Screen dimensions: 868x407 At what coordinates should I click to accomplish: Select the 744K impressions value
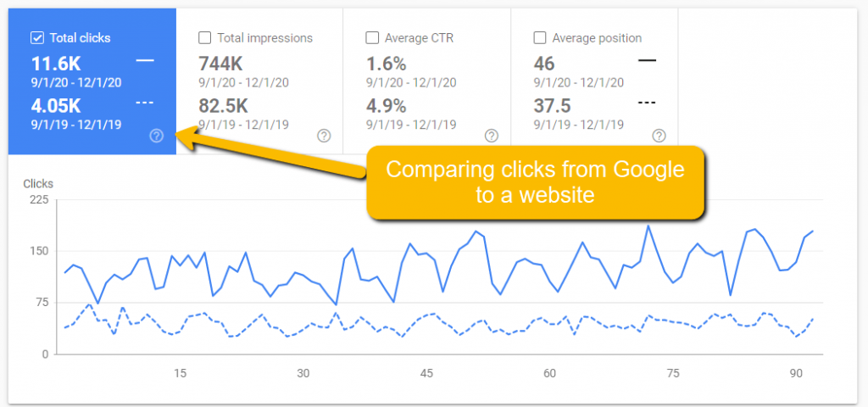tap(221, 63)
